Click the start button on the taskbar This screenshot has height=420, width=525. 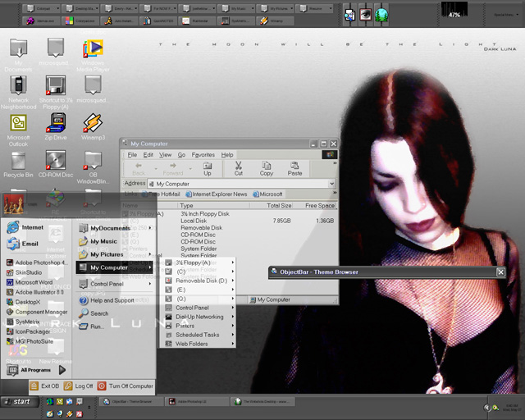click(20, 402)
